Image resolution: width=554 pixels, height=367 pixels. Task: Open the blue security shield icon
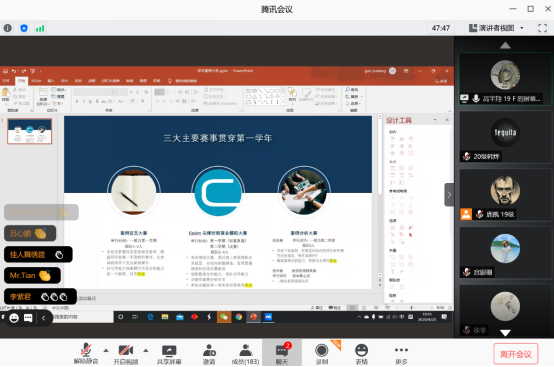pyautogui.click(x=24, y=28)
